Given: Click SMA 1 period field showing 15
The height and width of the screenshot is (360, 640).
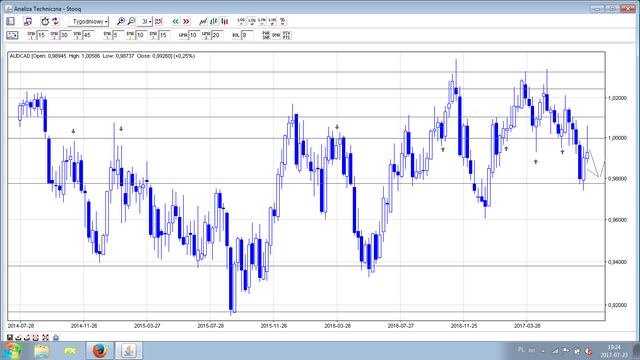Looking at the screenshot, I should [x=43, y=36].
